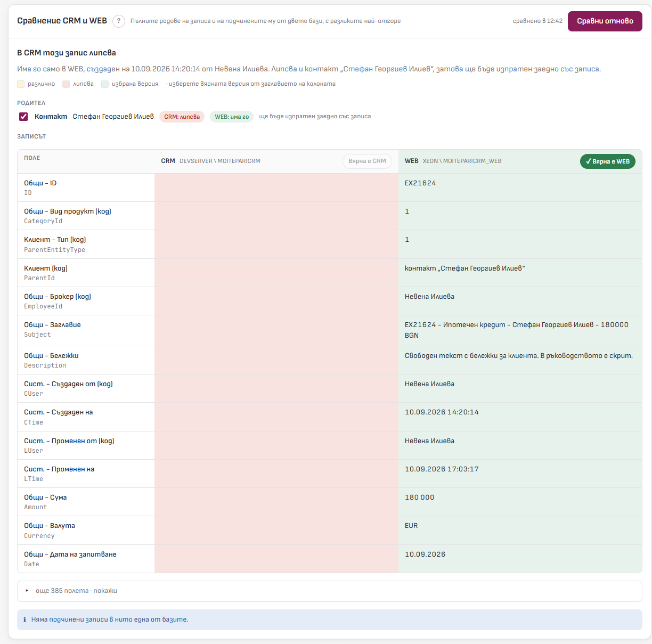
Task: Click the Стефан Георгиев Илиев parent name
Action: 113,117
